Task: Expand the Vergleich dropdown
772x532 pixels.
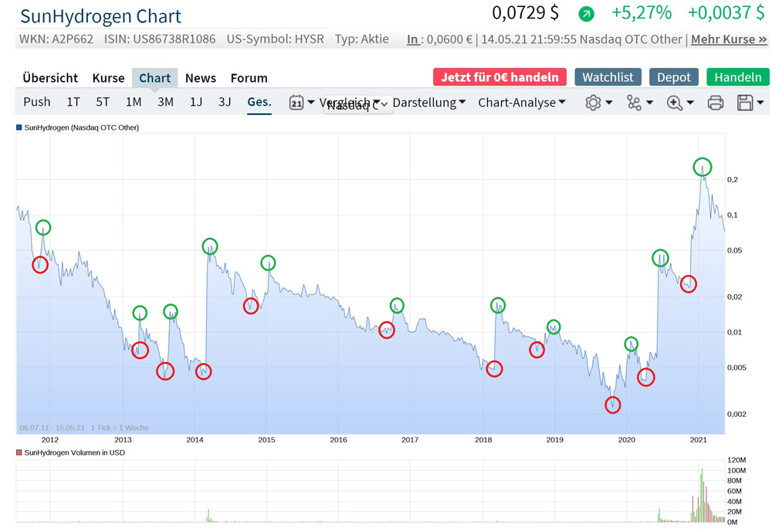Action: [x=350, y=102]
